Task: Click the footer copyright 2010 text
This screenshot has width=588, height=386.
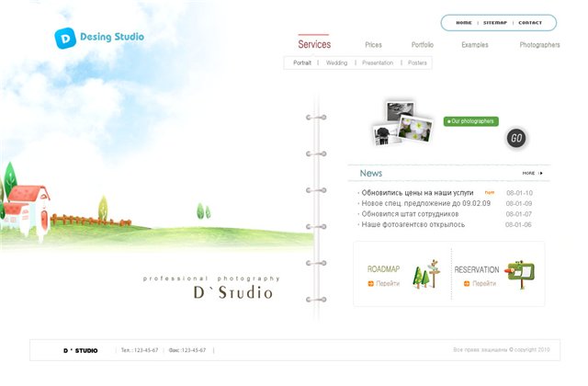Action: tap(502, 349)
